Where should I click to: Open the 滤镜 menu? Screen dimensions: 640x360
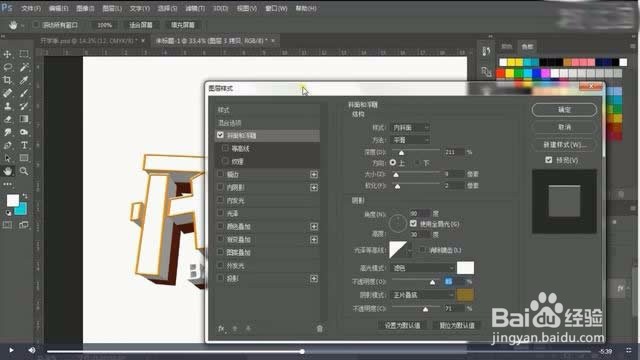click(x=195, y=8)
